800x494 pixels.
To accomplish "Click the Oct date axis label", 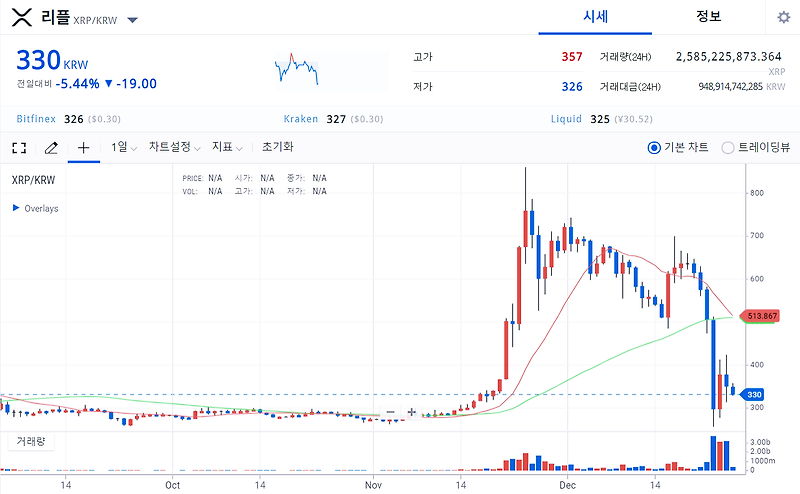I will point(172,485).
